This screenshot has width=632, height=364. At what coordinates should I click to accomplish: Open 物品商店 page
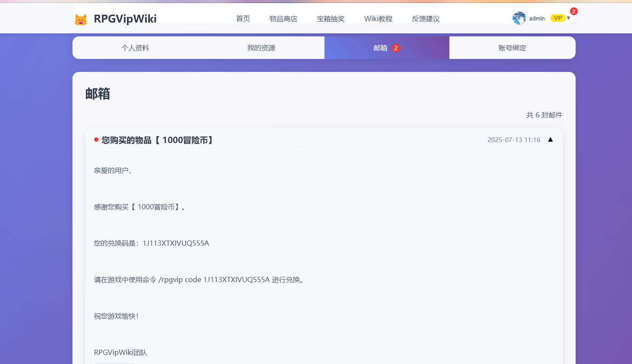pyautogui.click(x=283, y=19)
